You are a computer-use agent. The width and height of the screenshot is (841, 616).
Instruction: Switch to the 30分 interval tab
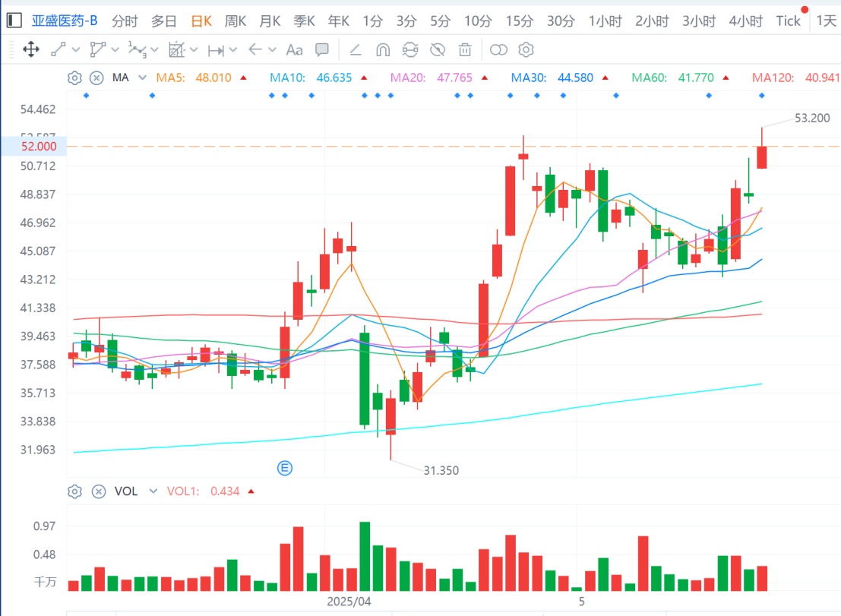[561, 21]
